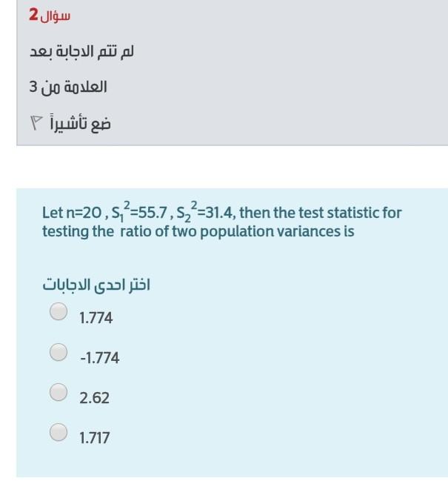Viewport: 448px width, 481px height.
Task: Click the 1.774 answer label text
Action: (96, 317)
